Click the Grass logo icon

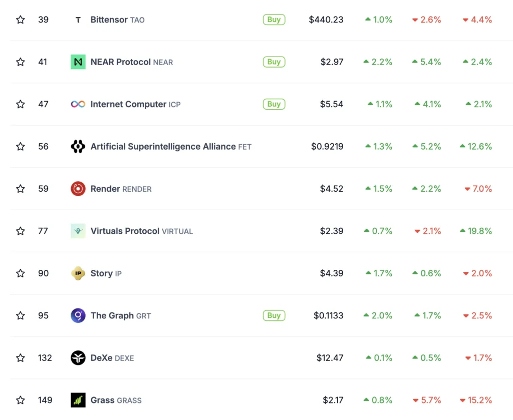(78, 400)
